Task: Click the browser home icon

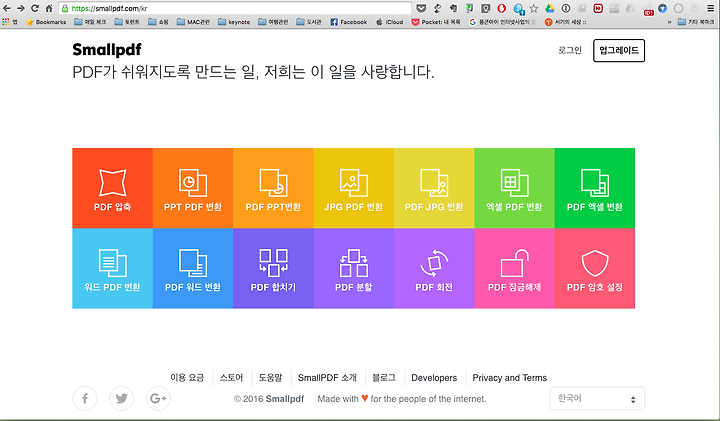Action: [49, 8]
